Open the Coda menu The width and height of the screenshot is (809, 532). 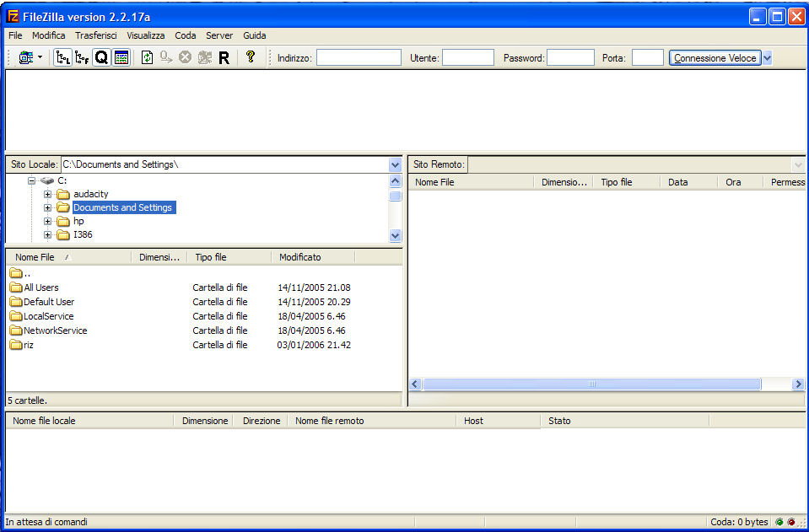pos(186,35)
